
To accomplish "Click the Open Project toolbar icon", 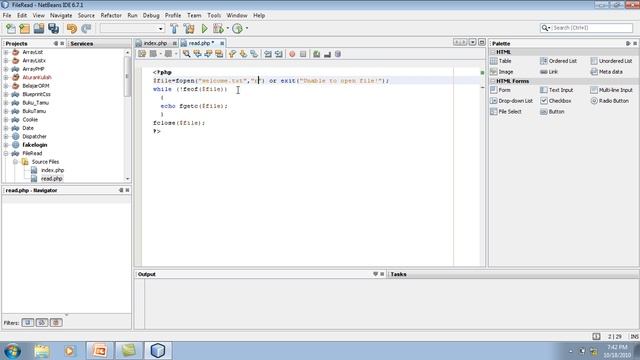I will click(x=39, y=29).
